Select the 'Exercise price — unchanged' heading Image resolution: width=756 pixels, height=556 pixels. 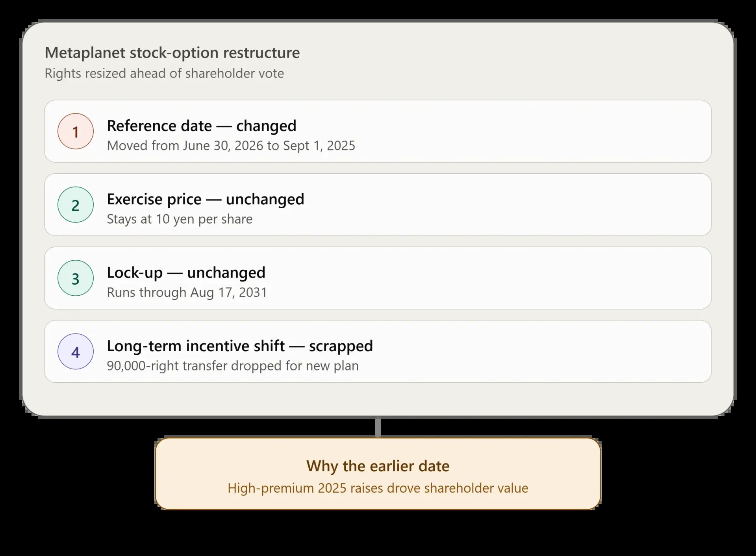click(206, 199)
